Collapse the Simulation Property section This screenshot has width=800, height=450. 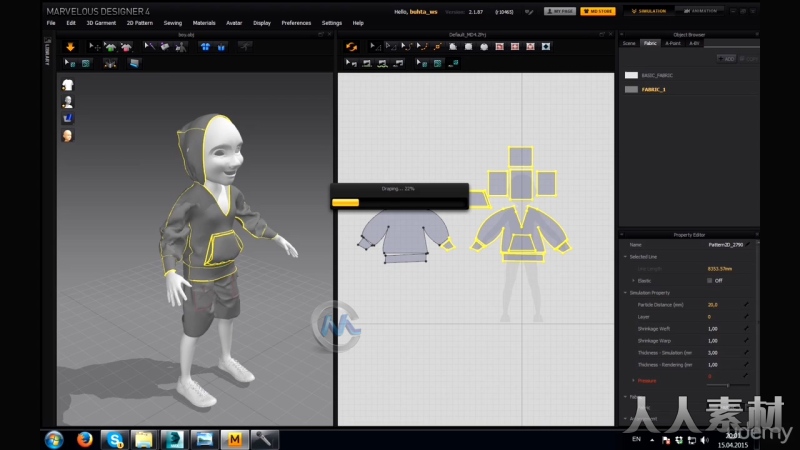(626, 293)
